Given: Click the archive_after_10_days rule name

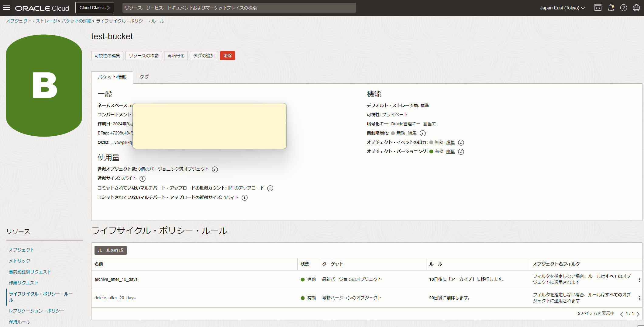Looking at the screenshot, I should click(116, 280).
